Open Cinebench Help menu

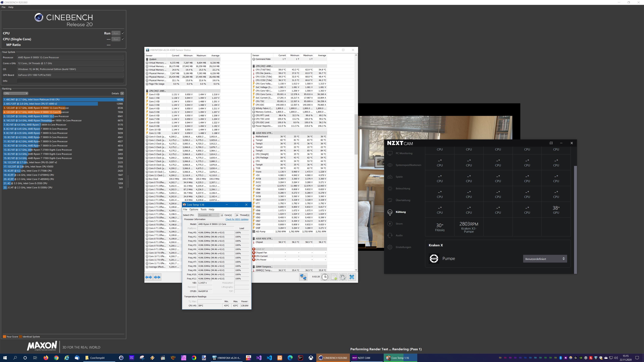pos(11,7)
